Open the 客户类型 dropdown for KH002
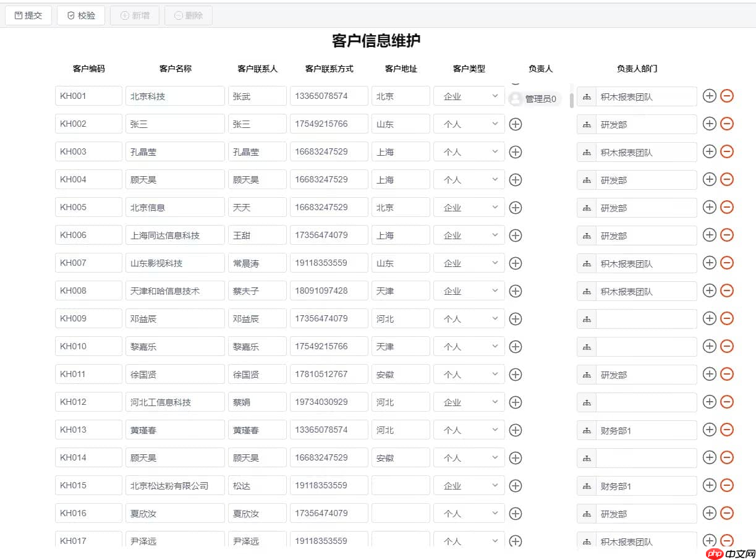 pos(469,124)
